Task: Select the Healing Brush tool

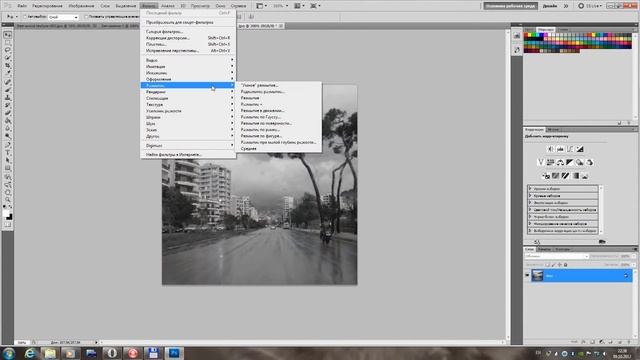Action: coord(7,82)
